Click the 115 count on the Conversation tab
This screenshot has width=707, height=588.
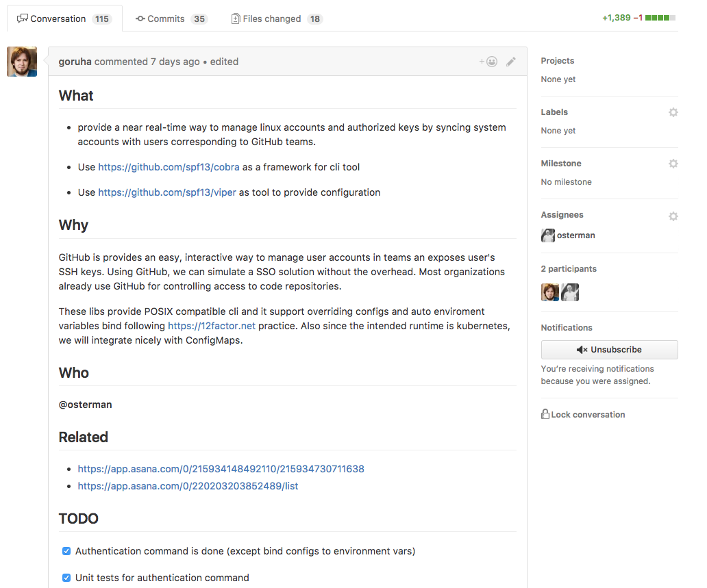click(102, 19)
